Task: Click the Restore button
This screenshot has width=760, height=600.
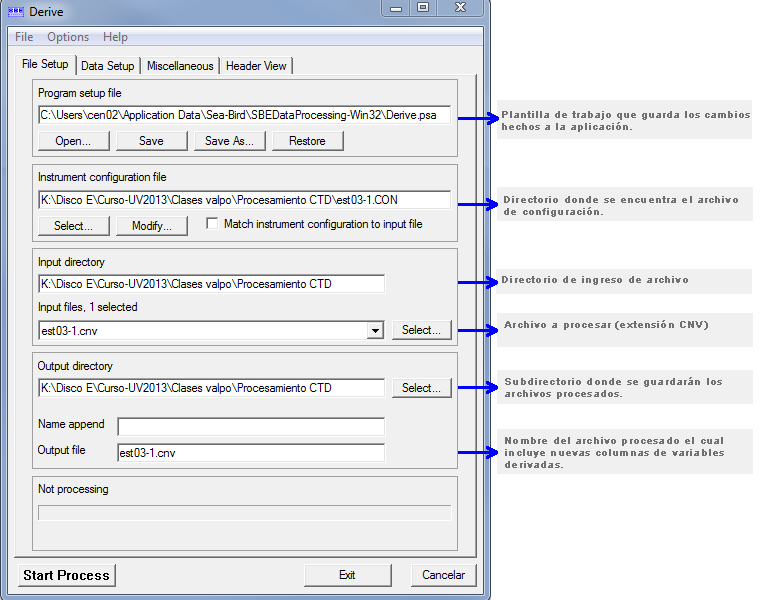Action: [x=307, y=141]
